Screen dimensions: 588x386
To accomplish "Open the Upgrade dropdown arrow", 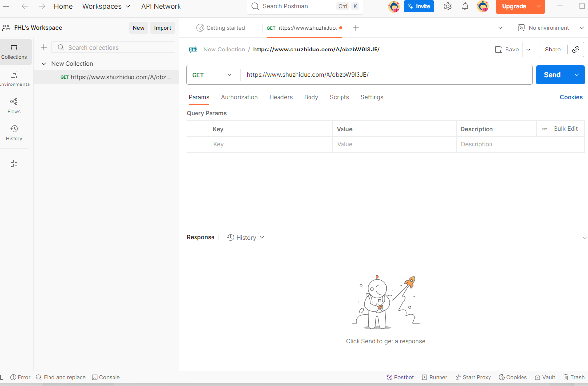I will click(x=539, y=6).
